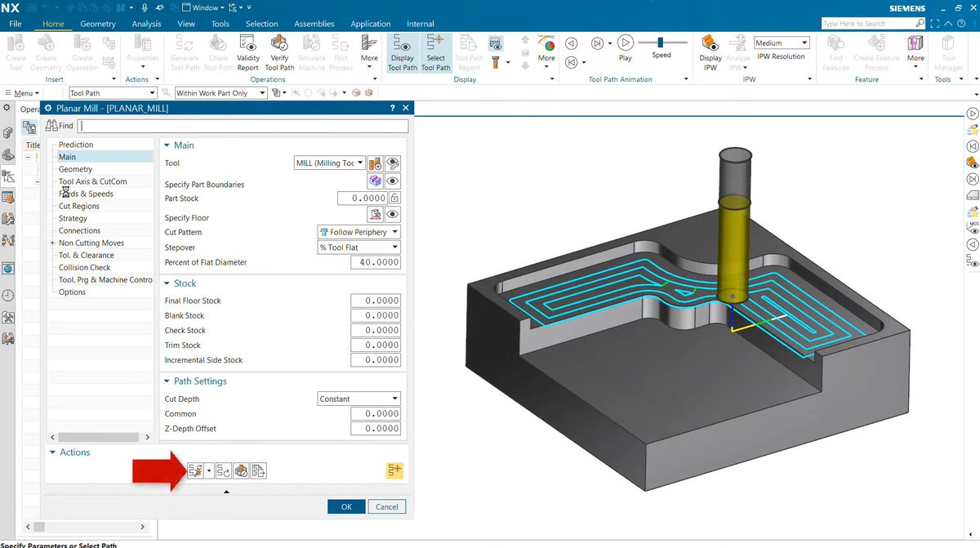
Task: Toggle the path display eye icon in Display group
Action: (x=495, y=42)
